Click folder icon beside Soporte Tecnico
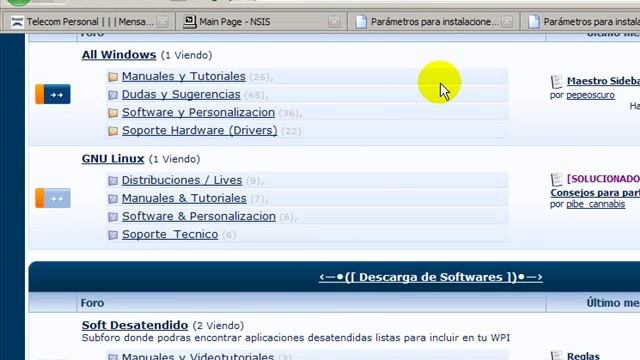The width and height of the screenshot is (640, 360). 113,235
